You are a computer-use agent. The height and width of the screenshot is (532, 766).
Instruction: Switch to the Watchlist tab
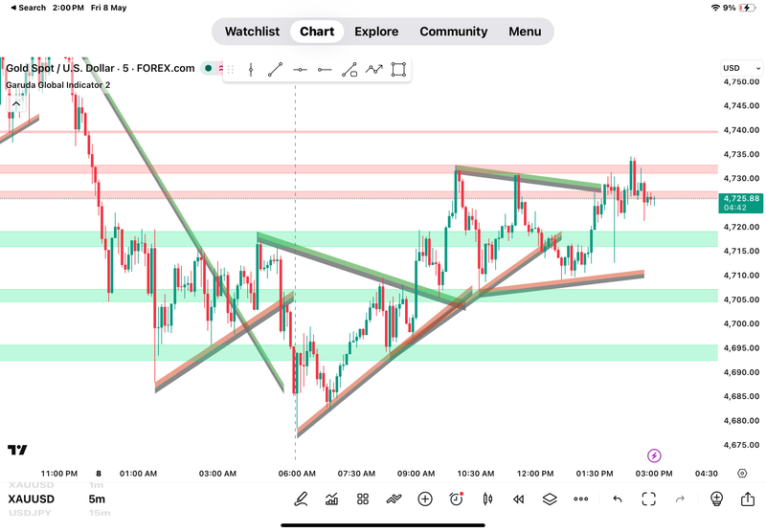(252, 32)
